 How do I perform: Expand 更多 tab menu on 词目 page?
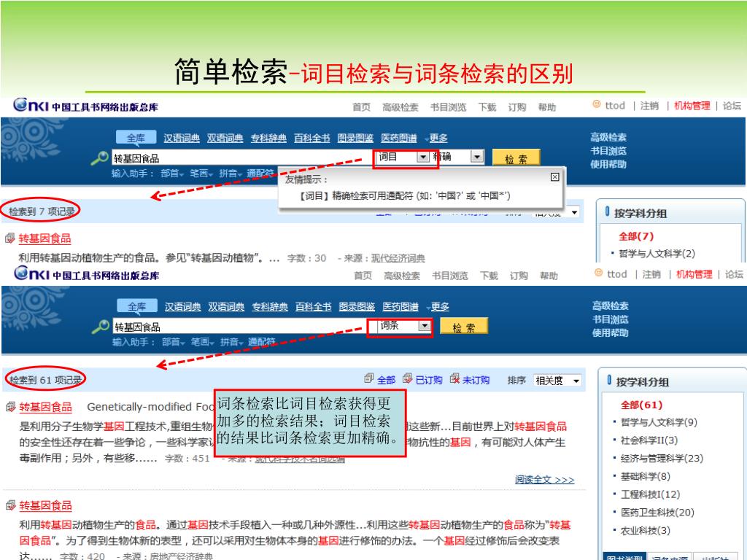(436, 138)
